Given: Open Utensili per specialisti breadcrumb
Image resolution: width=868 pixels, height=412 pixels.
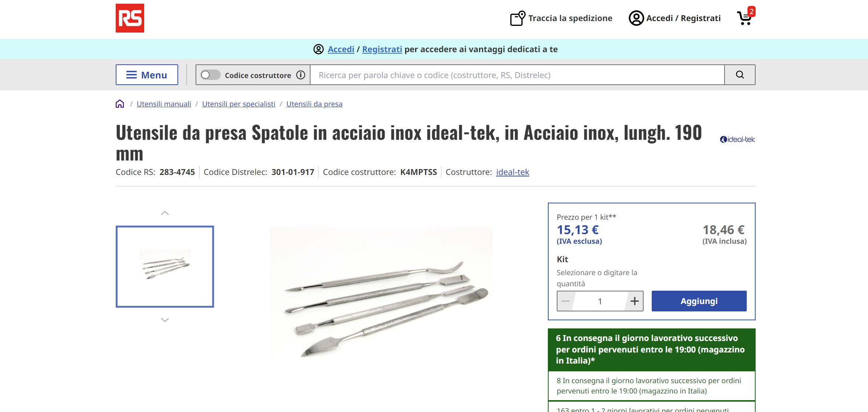Looking at the screenshot, I should pyautogui.click(x=239, y=104).
